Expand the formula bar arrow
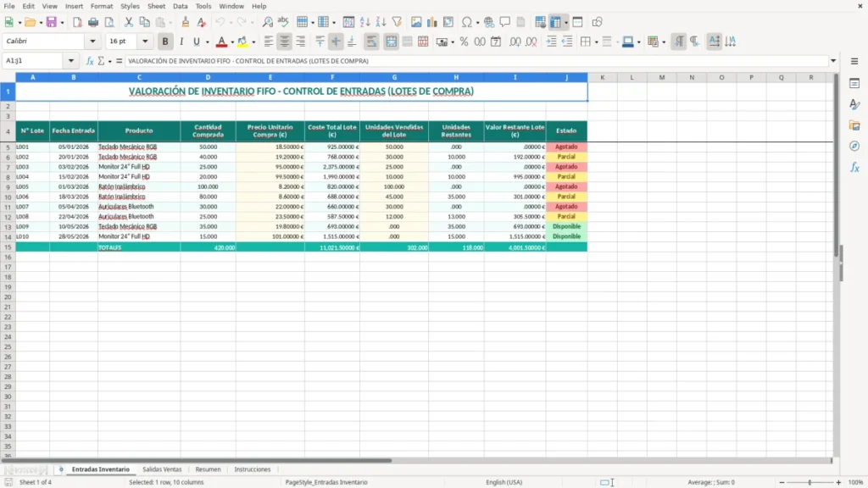The width and height of the screenshot is (868, 488). 833,61
